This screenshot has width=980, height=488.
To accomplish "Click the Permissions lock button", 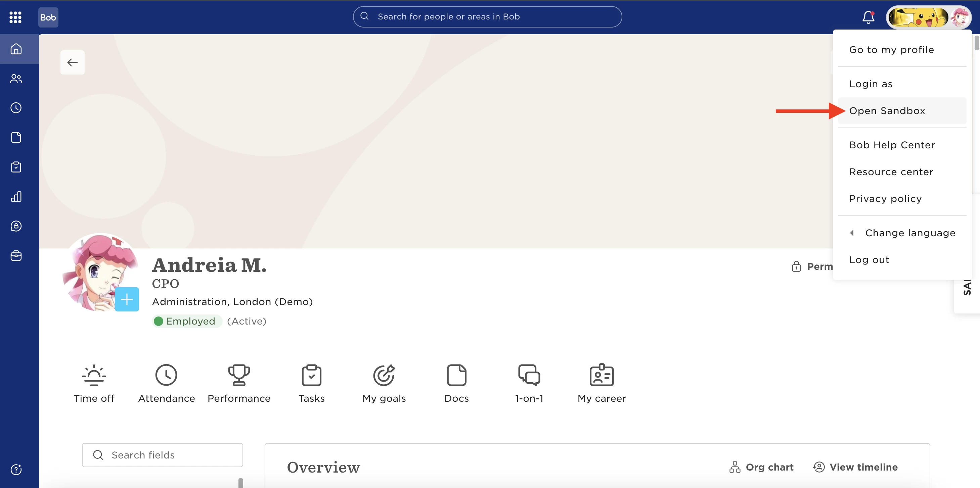I will point(812,266).
